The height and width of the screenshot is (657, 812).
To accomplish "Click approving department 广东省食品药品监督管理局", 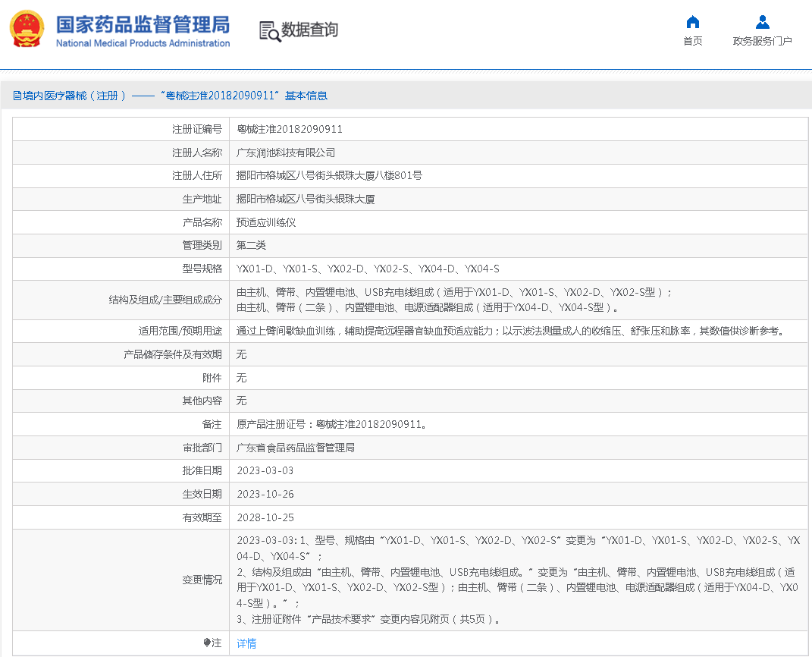I will pyautogui.click(x=295, y=448).
